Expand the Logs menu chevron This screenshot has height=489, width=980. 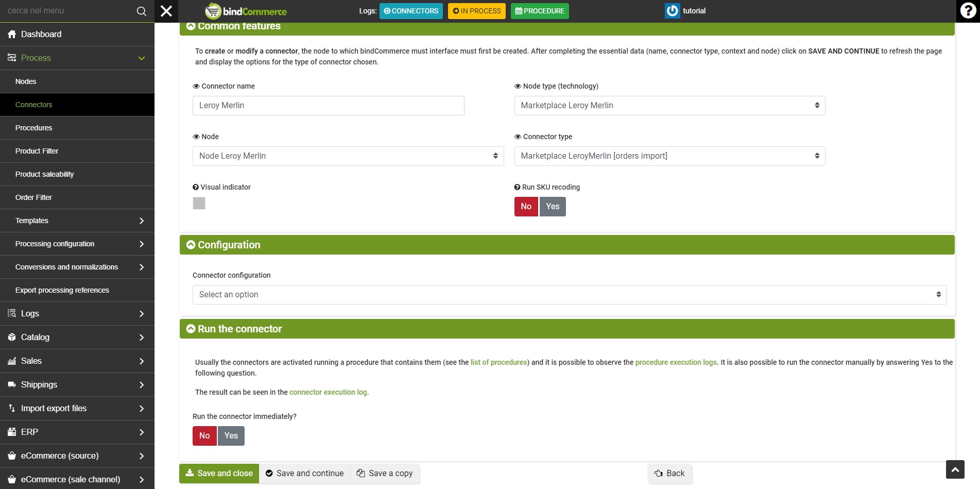(142, 313)
